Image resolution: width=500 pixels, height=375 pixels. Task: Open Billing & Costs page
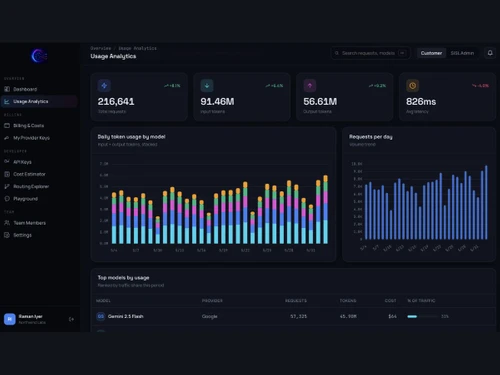tap(39, 126)
